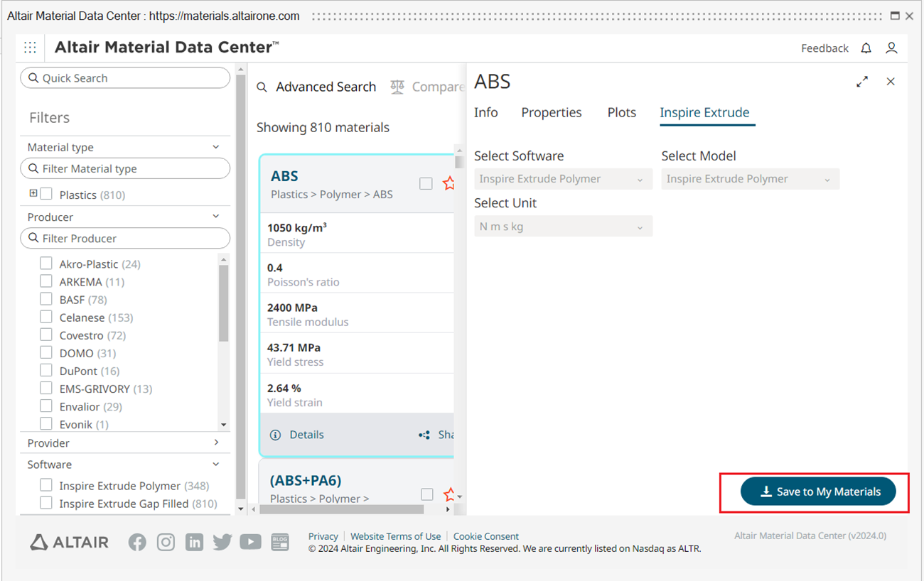Select the (ABS+PA6) card compare checkbox

[427, 494]
